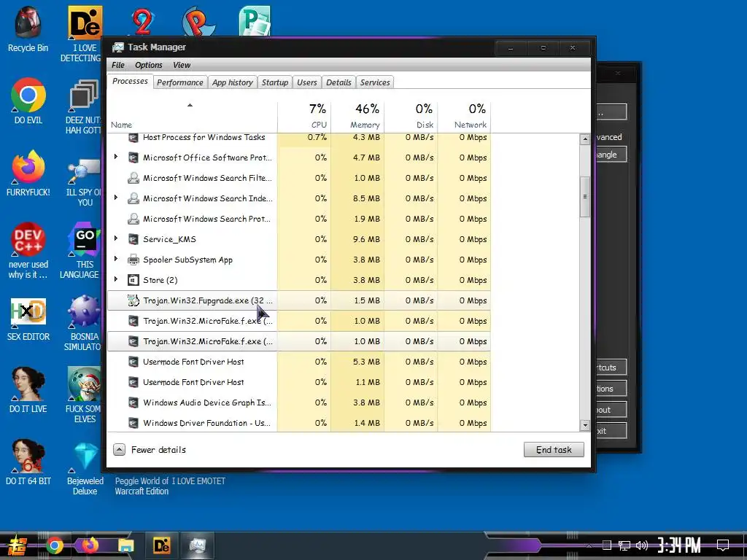Expand the Service_KMS process group
This screenshot has height=560, width=747.
point(116,238)
